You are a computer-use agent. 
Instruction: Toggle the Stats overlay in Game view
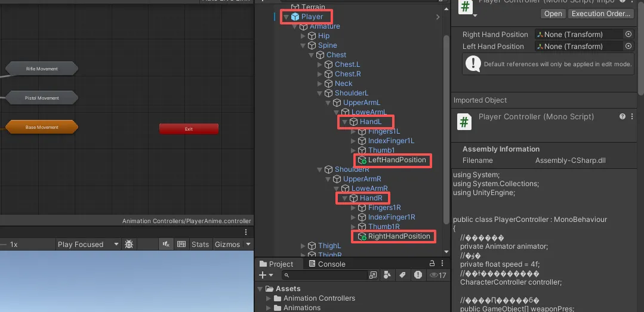pyautogui.click(x=200, y=244)
